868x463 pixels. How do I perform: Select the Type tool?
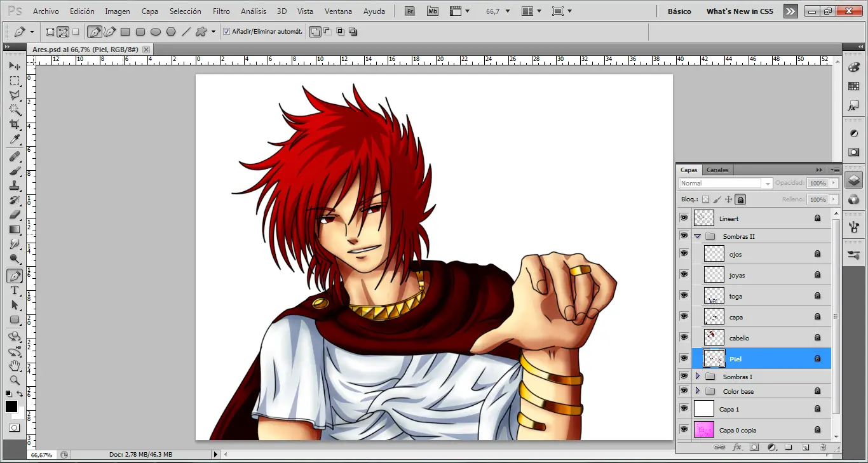coord(14,290)
